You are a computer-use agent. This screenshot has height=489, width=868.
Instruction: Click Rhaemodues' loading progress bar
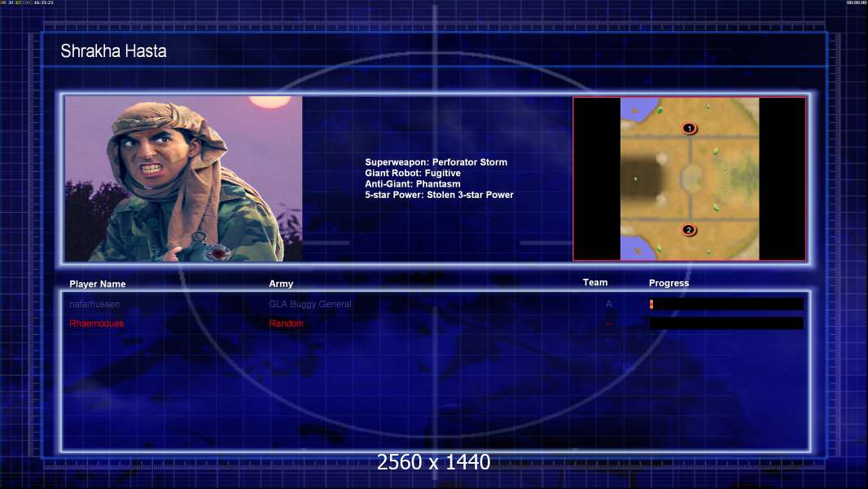tap(726, 324)
